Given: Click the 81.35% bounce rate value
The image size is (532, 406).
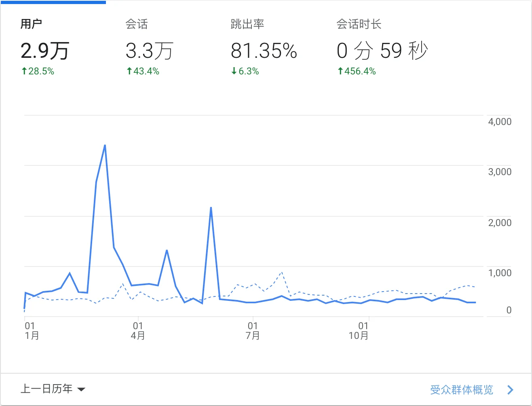Looking at the screenshot, I should click(x=264, y=51).
